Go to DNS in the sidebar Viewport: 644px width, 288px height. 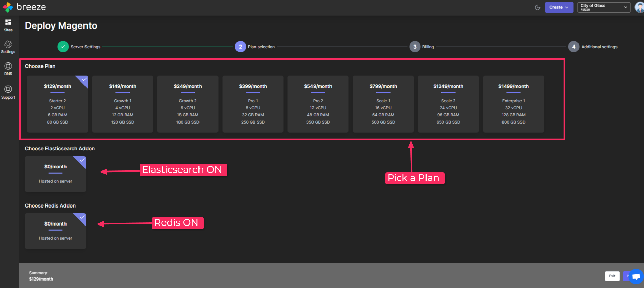(8, 69)
